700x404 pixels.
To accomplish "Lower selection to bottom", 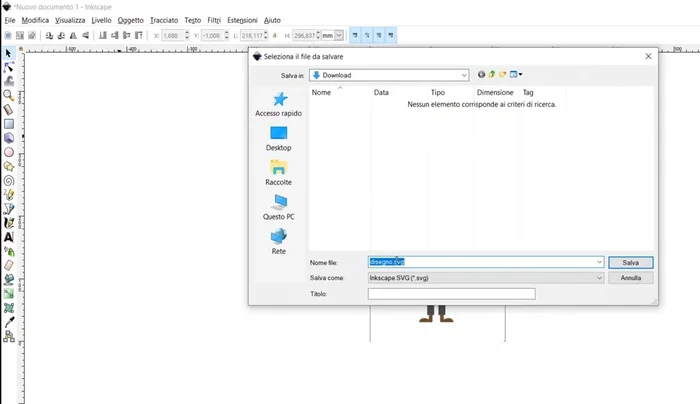I will tap(103, 35).
